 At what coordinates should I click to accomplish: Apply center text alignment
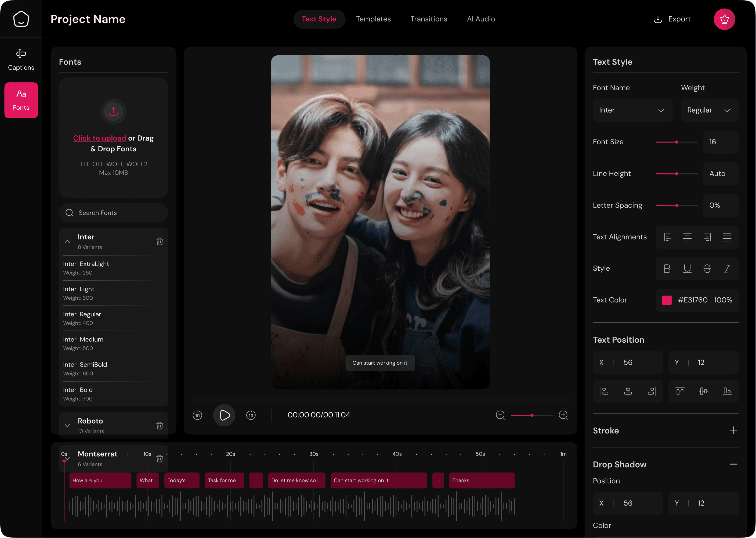688,237
